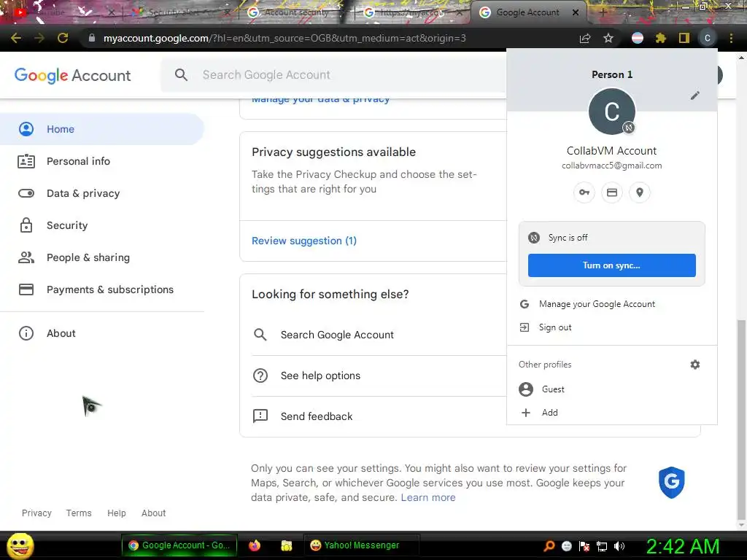The height and width of the screenshot is (560, 747).
Task: Click the search magnifier icon in Google Account
Action: [181, 75]
